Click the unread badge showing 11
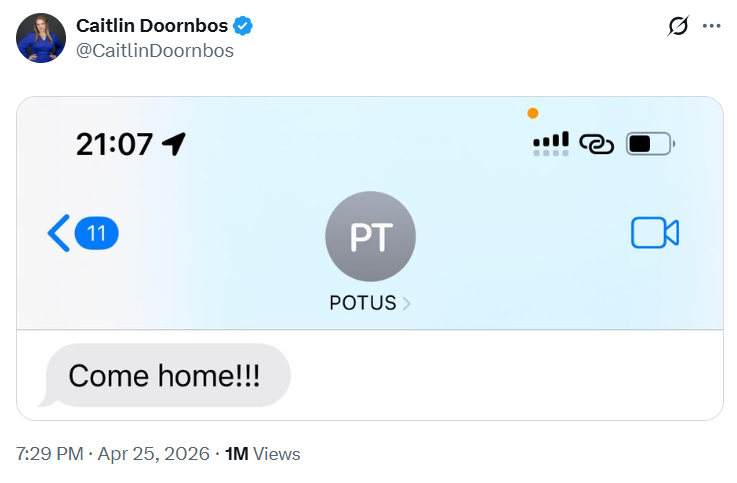The height and width of the screenshot is (483, 737). coord(97,234)
